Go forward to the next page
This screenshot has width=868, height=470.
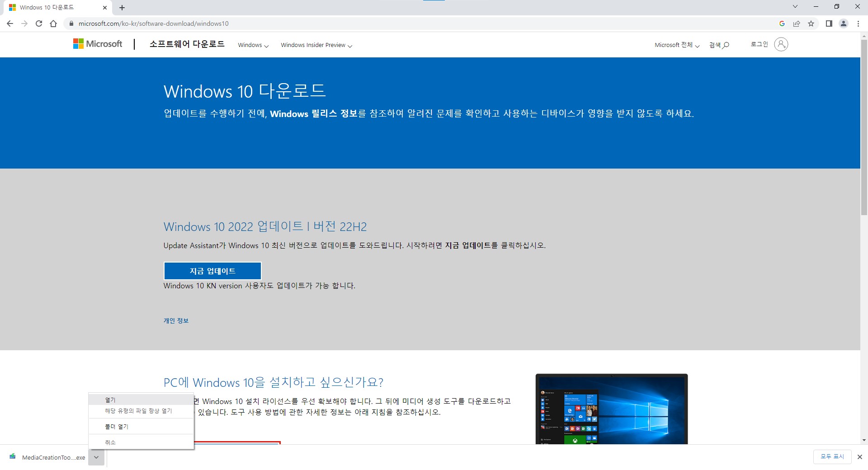click(x=24, y=23)
